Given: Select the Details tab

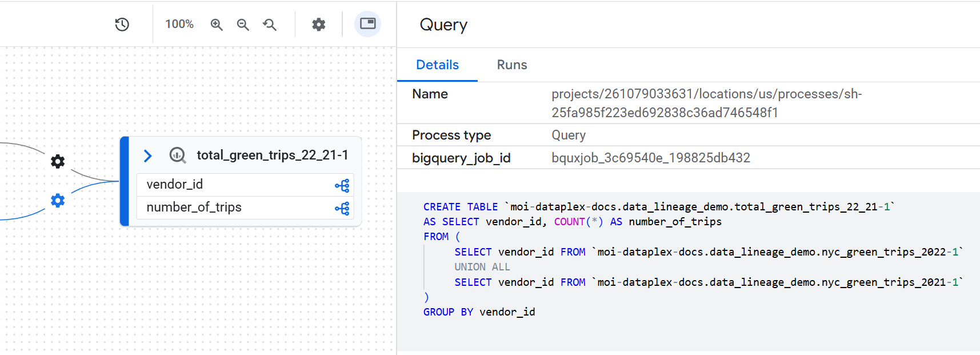Looking at the screenshot, I should [437, 65].
